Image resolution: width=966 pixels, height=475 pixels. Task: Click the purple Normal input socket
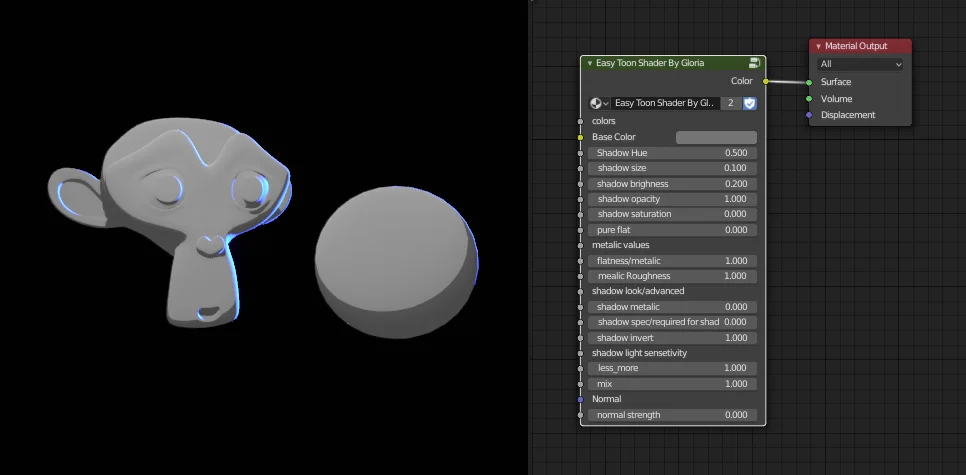coord(580,399)
